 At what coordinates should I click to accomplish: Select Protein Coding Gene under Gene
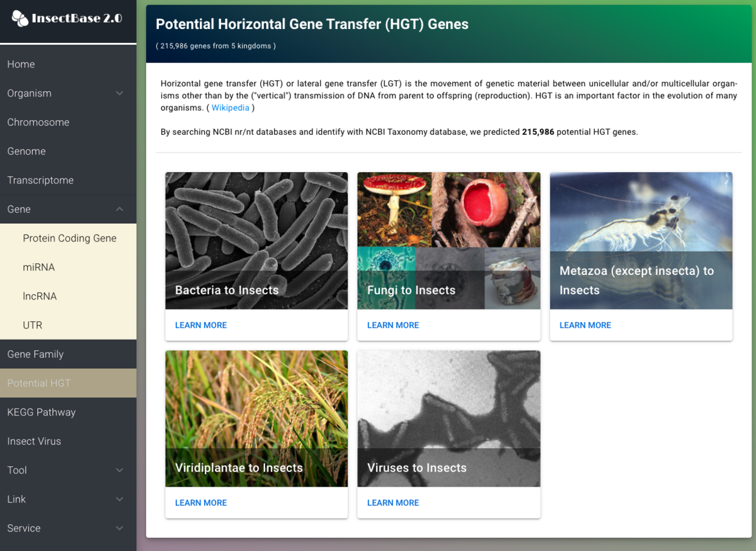tap(69, 238)
